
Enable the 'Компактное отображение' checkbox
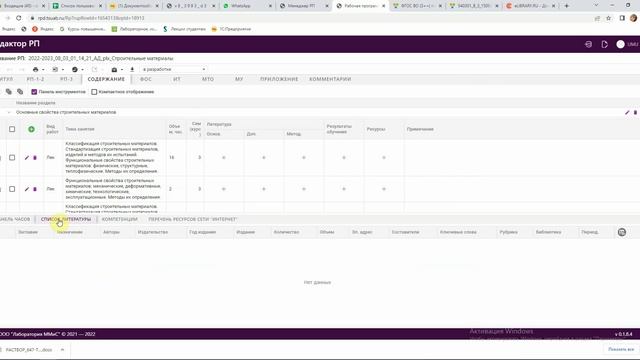[94, 92]
